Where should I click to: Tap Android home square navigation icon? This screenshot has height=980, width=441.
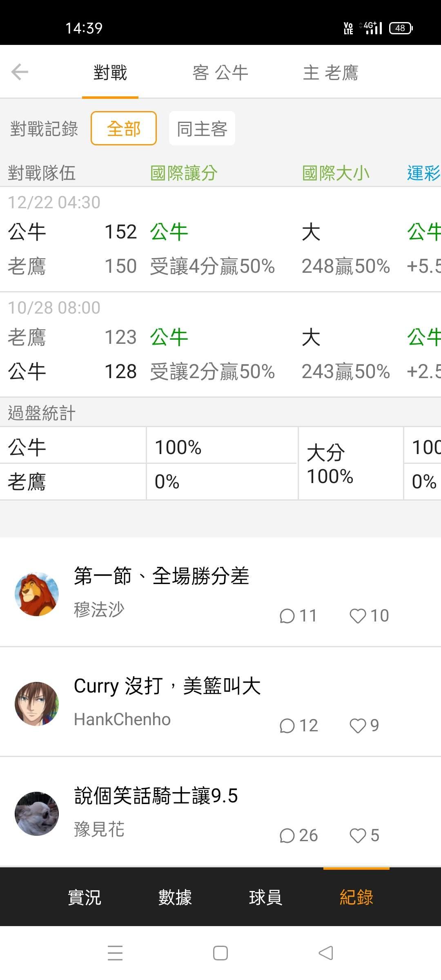[x=220, y=953]
